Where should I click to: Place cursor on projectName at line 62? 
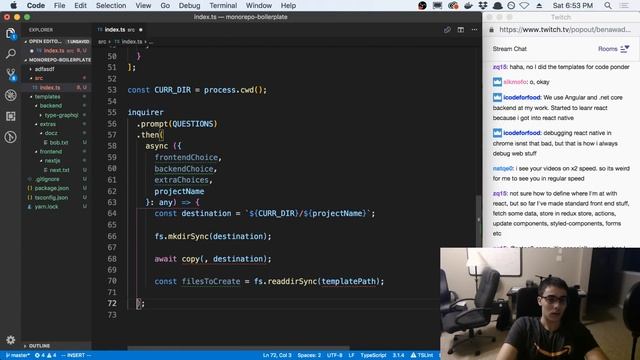tap(179, 191)
